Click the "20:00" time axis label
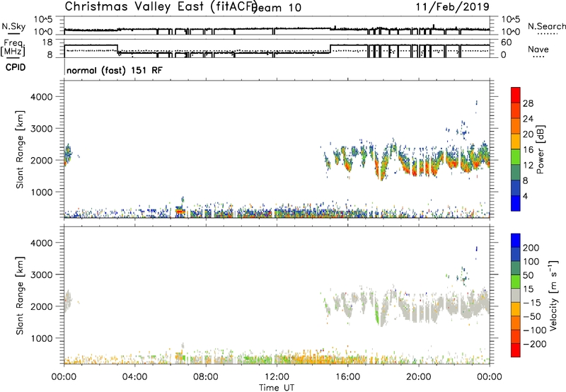The image size is (566, 392). (419, 377)
